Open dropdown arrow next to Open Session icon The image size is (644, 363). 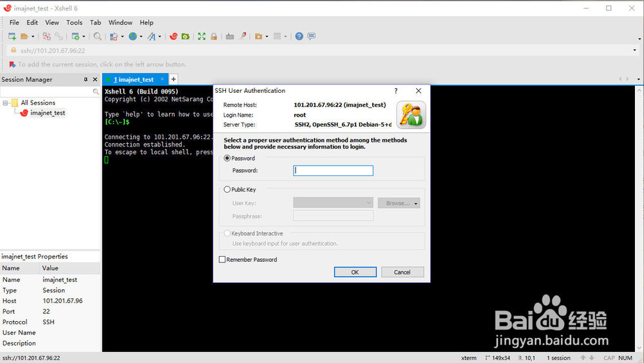(33, 37)
